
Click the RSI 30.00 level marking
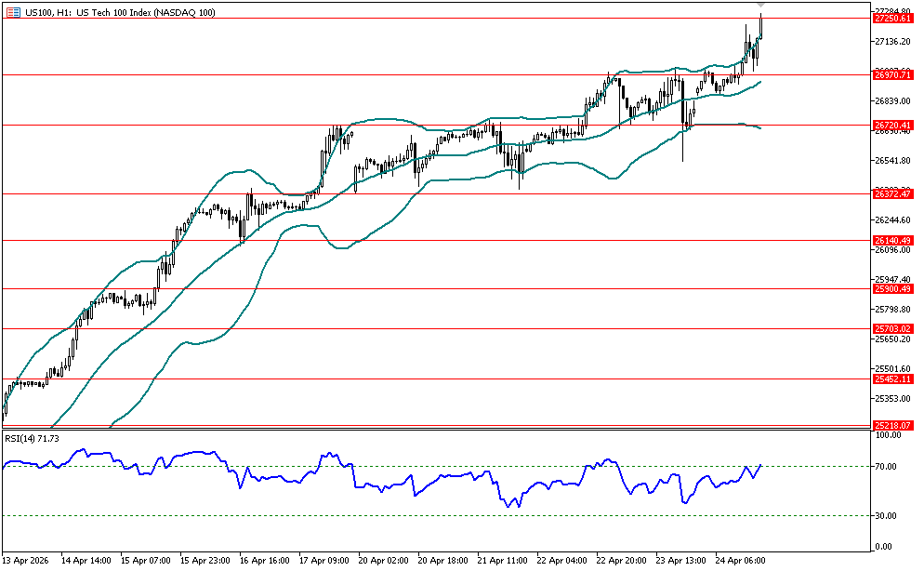887,516
